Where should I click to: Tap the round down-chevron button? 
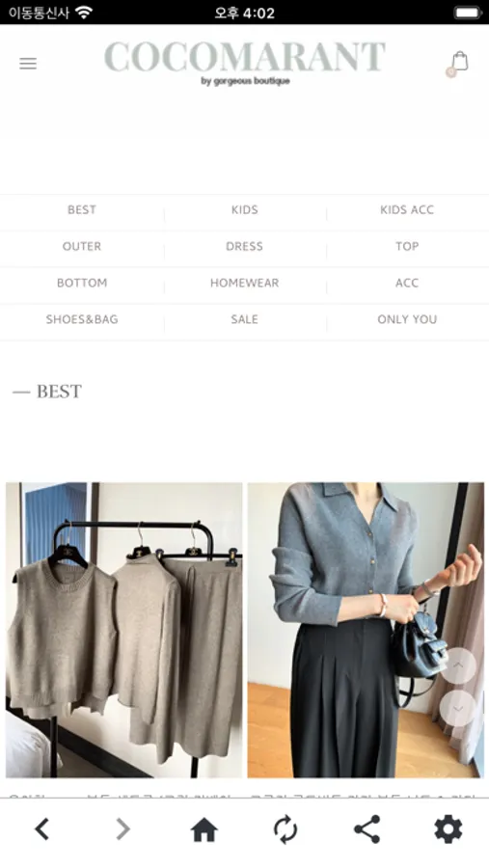click(x=458, y=708)
